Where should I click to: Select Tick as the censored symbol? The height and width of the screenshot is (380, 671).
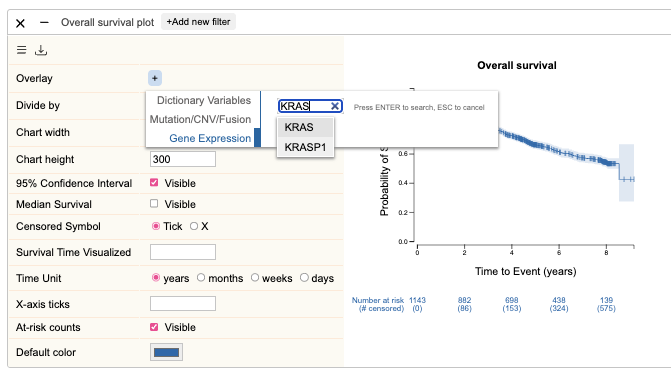156,226
